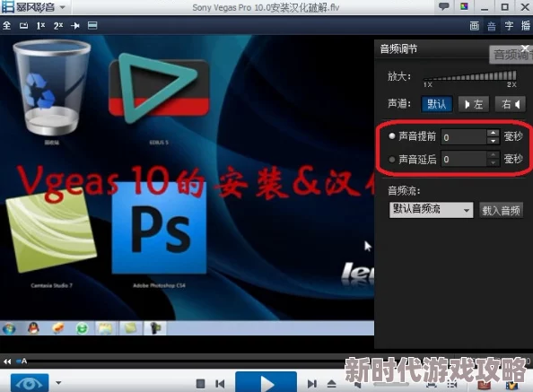533x392 pixels.
Task: Open the 字 subtitle settings tab
Action: point(509,26)
